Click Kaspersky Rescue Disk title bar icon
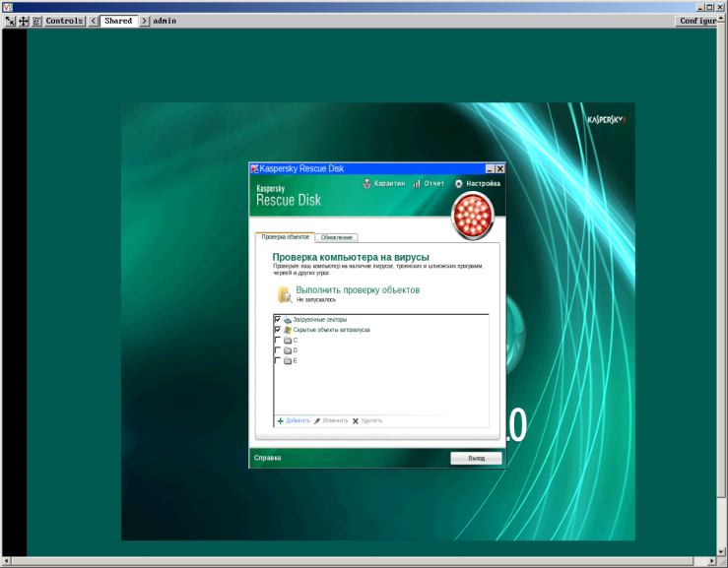 254,169
